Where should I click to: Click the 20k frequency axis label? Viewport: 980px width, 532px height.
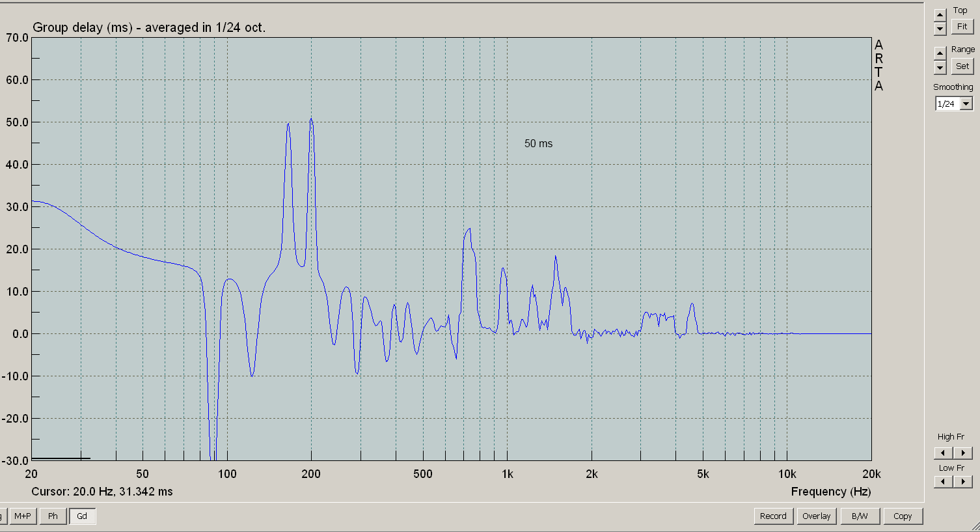coord(871,474)
